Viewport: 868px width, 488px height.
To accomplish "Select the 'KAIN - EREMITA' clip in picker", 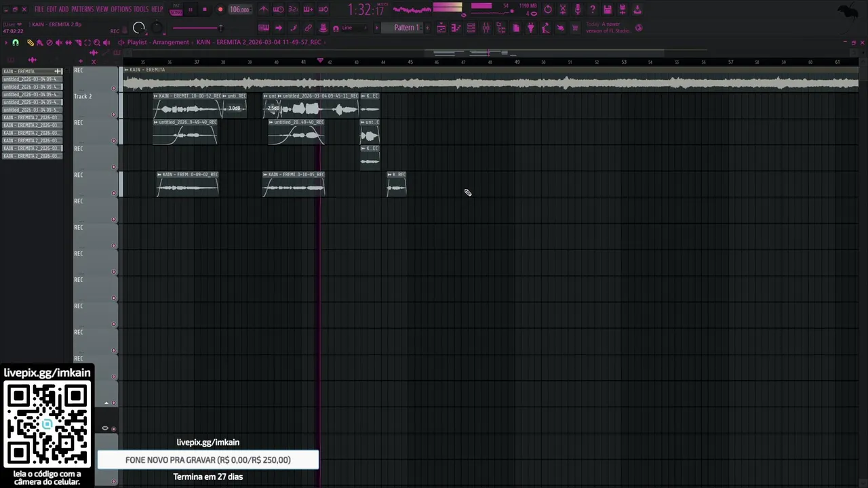I will 33,71.
